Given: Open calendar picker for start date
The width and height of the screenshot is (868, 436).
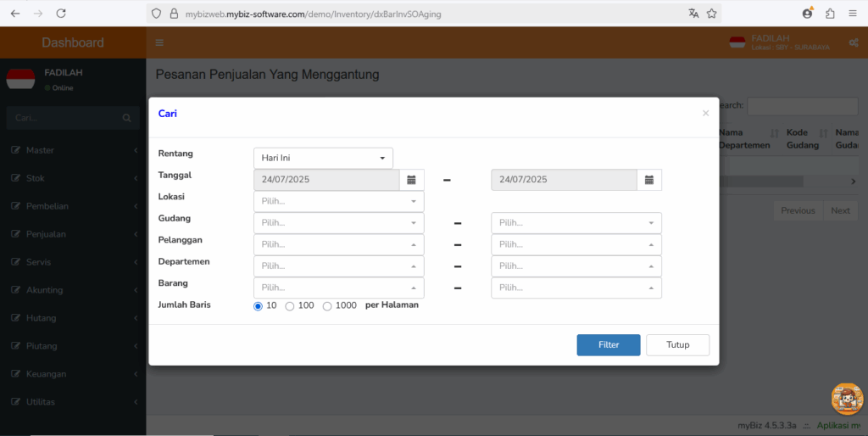Looking at the screenshot, I should pyautogui.click(x=411, y=180).
